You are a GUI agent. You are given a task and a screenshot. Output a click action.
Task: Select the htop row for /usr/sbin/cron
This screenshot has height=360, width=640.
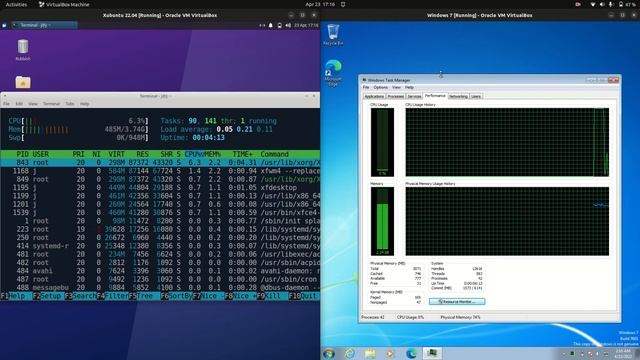coord(160,279)
